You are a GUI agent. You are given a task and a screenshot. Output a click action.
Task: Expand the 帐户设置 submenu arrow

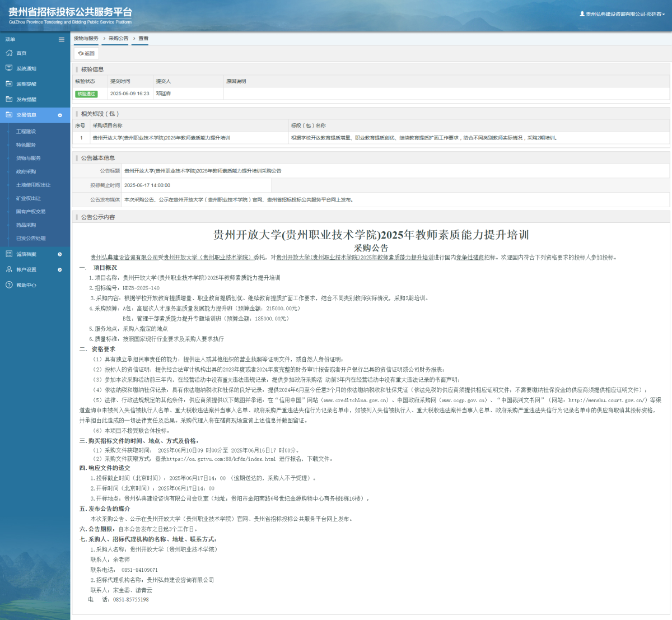(x=60, y=270)
